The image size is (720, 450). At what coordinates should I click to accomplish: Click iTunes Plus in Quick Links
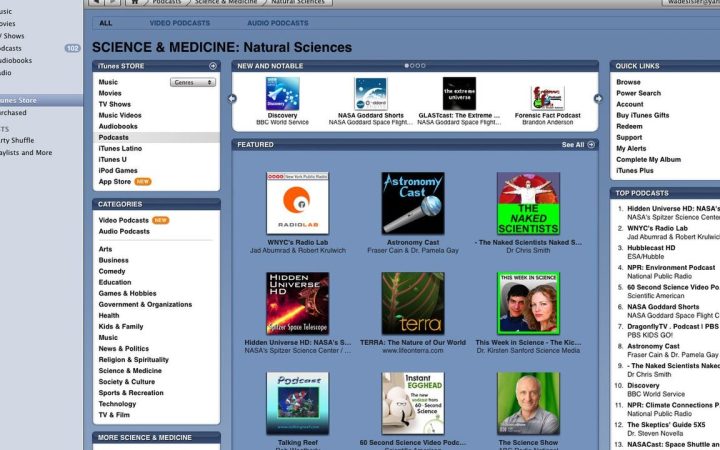pos(635,170)
